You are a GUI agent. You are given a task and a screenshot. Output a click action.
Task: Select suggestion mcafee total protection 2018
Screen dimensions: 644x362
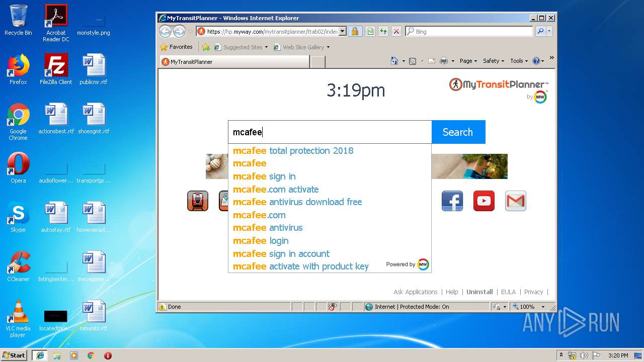coord(330,151)
